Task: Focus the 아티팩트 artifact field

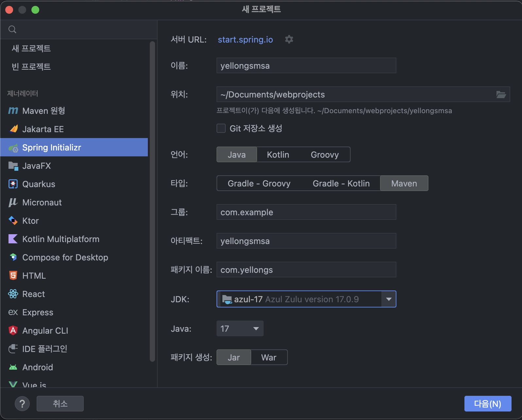Action: [306, 241]
